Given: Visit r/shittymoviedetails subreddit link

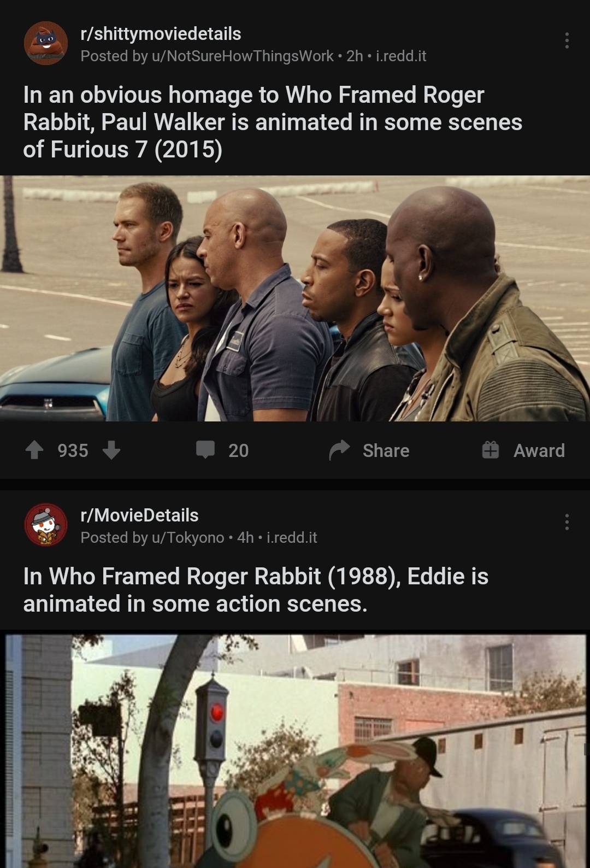Looking at the screenshot, I should [161, 34].
